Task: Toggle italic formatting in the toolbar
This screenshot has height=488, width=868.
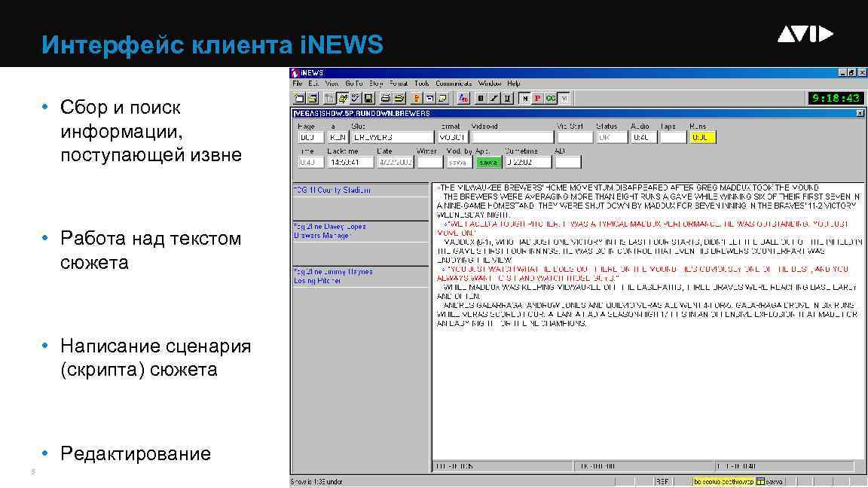Action: [494, 98]
